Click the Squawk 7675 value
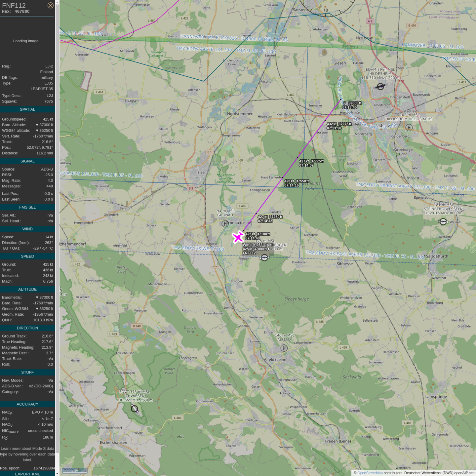The width and height of the screenshot is (476, 476). pos(49,101)
